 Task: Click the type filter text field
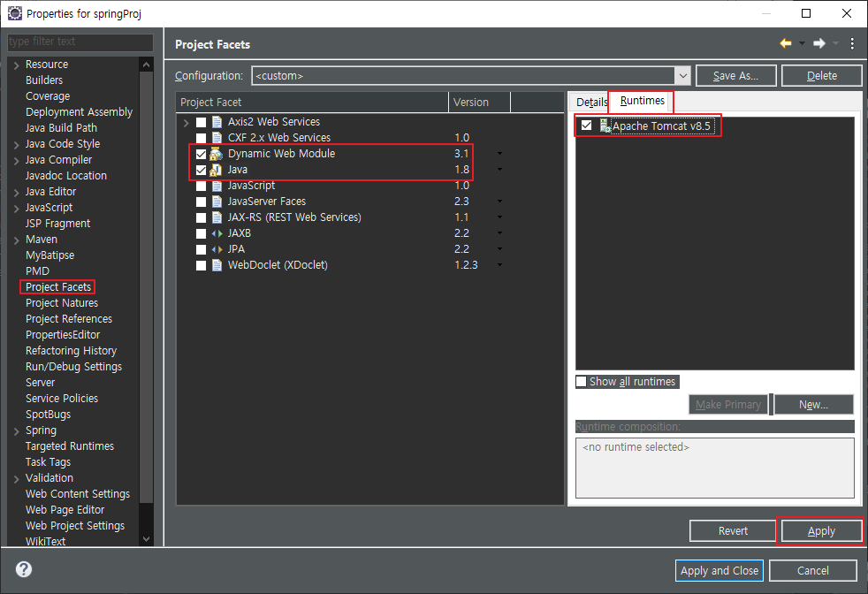[80, 42]
